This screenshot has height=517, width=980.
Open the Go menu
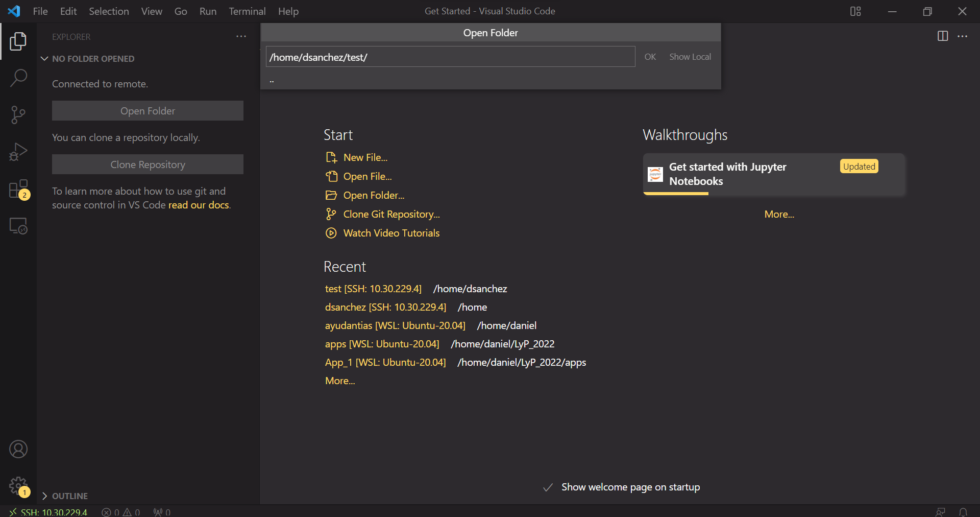pos(181,11)
